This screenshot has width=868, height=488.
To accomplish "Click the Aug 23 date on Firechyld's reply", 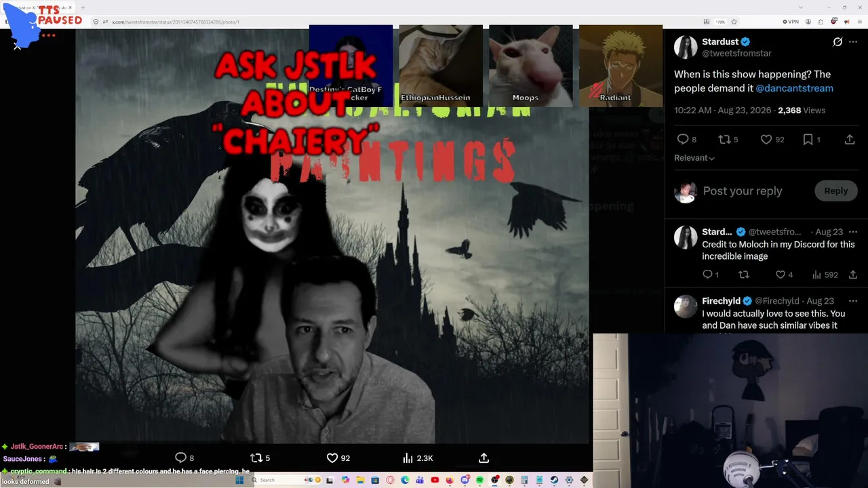I will (x=820, y=301).
